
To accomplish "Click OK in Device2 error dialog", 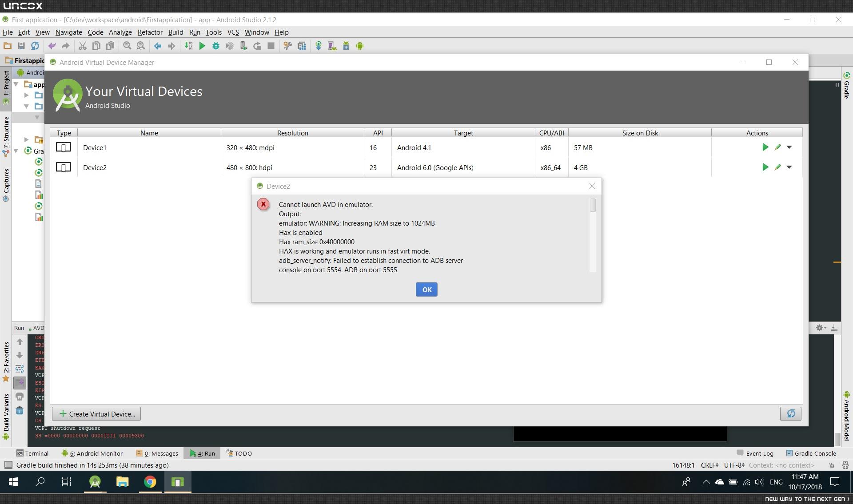I will coord(426,290).
